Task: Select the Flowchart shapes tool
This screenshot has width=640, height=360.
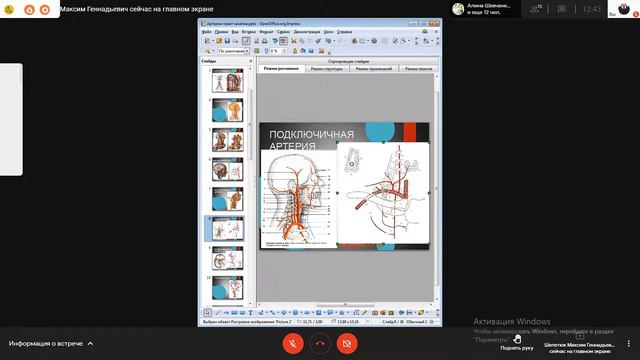Action: click(318, 313)
